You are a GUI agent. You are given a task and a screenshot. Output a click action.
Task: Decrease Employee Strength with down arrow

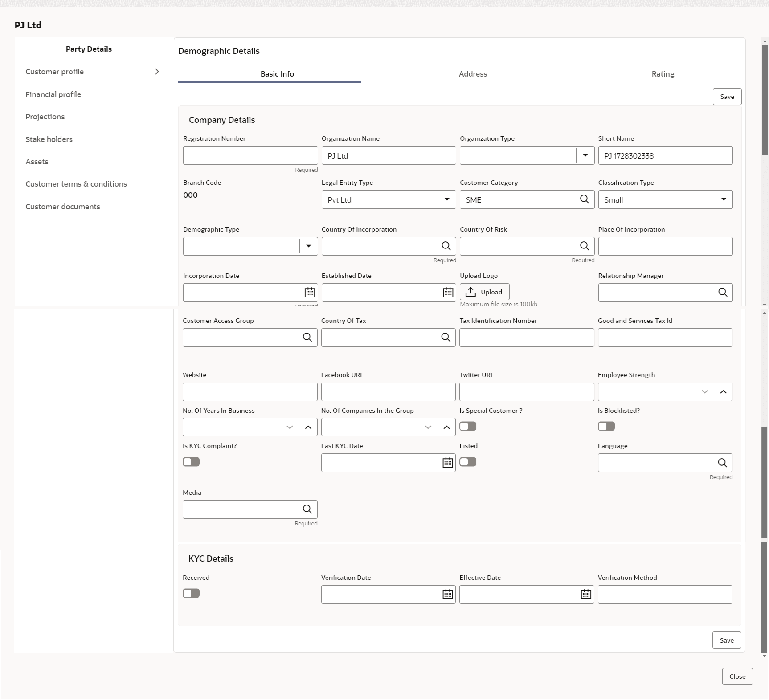coord(705,392)
